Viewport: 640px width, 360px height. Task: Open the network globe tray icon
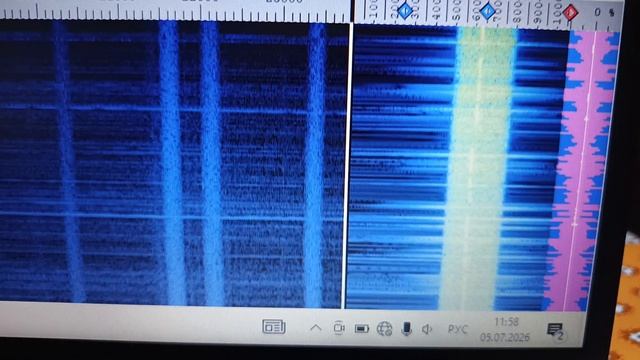coord(384,329)
